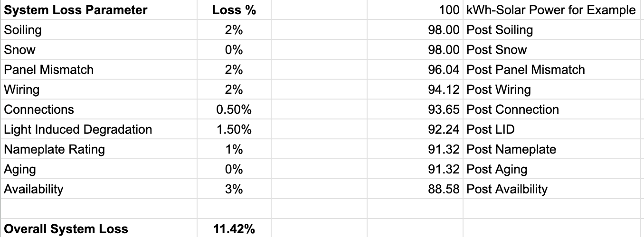Select the 1.50% loss cell
Screen dimensions: 644x237
tap(234, 129)
